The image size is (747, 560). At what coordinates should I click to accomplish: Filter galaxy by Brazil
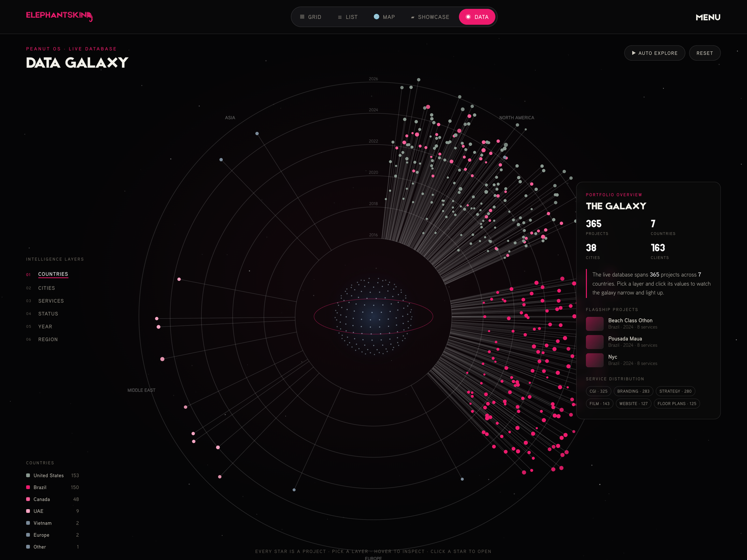52,487
